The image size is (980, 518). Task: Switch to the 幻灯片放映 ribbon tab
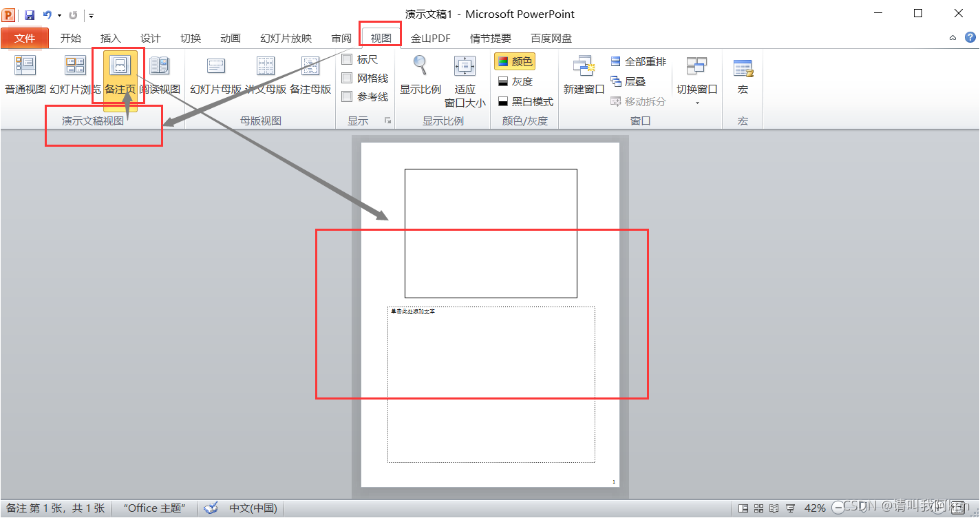coord(286,39)
